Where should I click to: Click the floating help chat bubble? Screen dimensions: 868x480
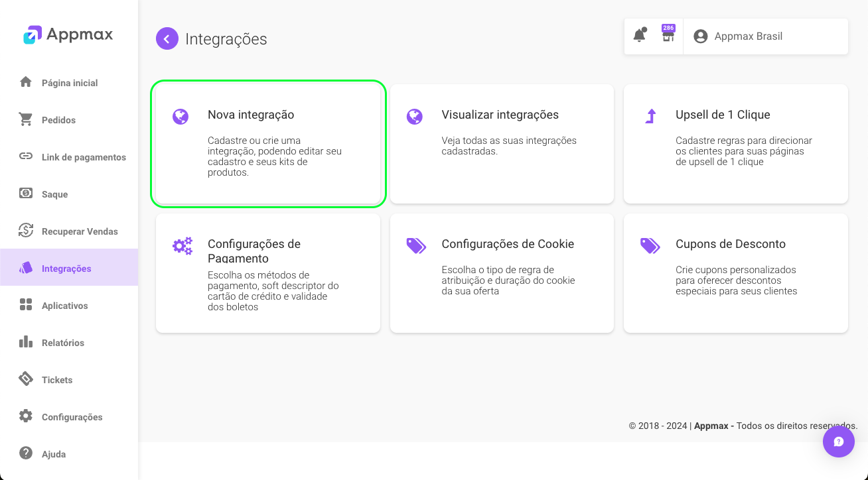click(x=838, y=441)
